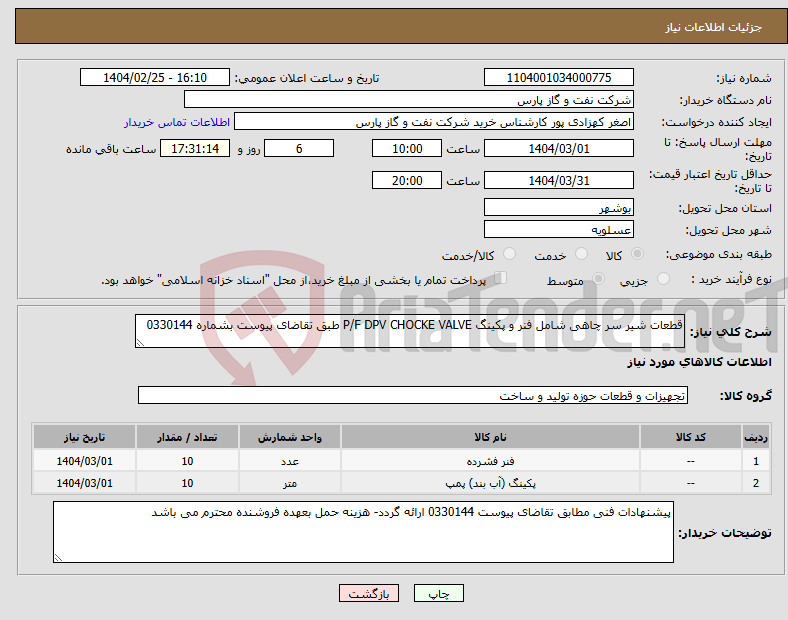
Task: Click the requester field اصغر کهزادی پور
Action: point(434,122)
